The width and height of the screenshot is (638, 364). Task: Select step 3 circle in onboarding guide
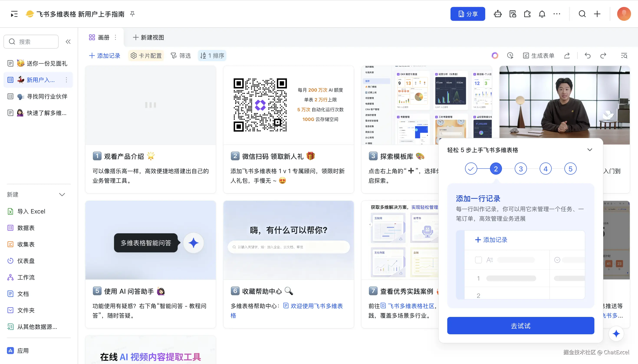520,169
